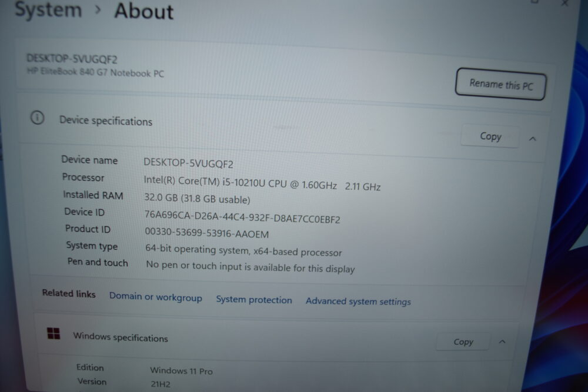The width and height of the screenshot is (588, 392).
Task: Copy the Windows specifications
Action: [463, 341]
